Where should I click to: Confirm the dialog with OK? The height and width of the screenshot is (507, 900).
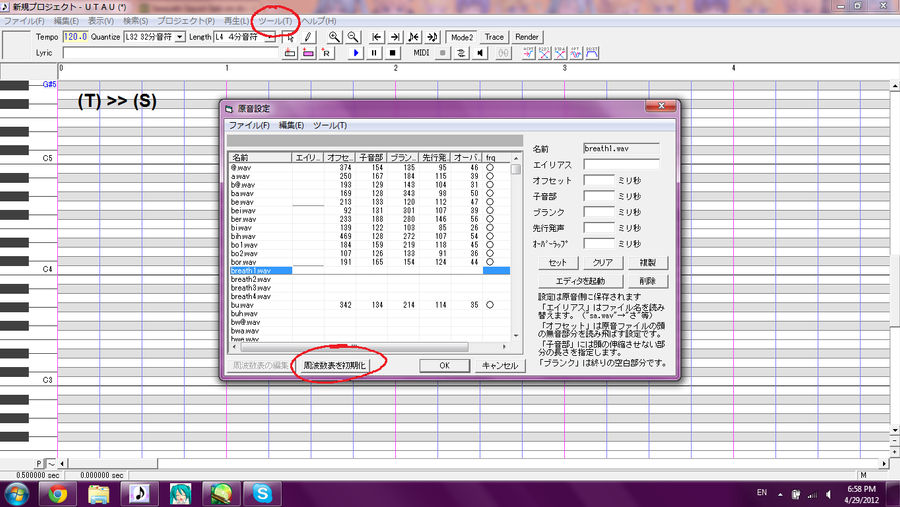(x=444, y=365)
